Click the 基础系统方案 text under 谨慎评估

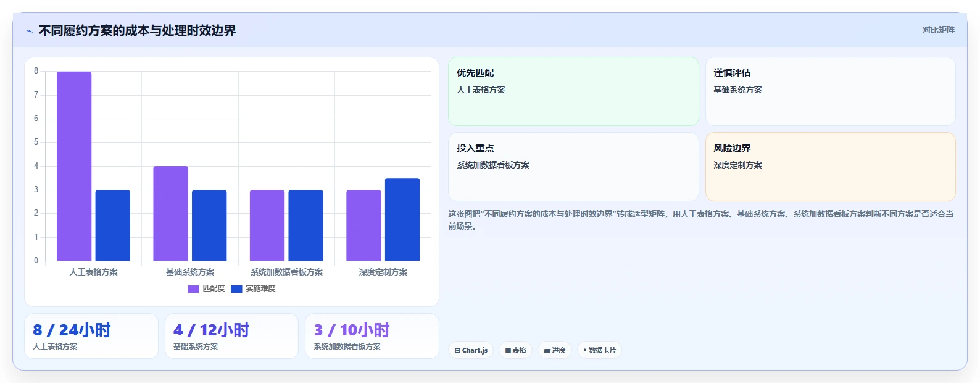[x=737, y=90]
